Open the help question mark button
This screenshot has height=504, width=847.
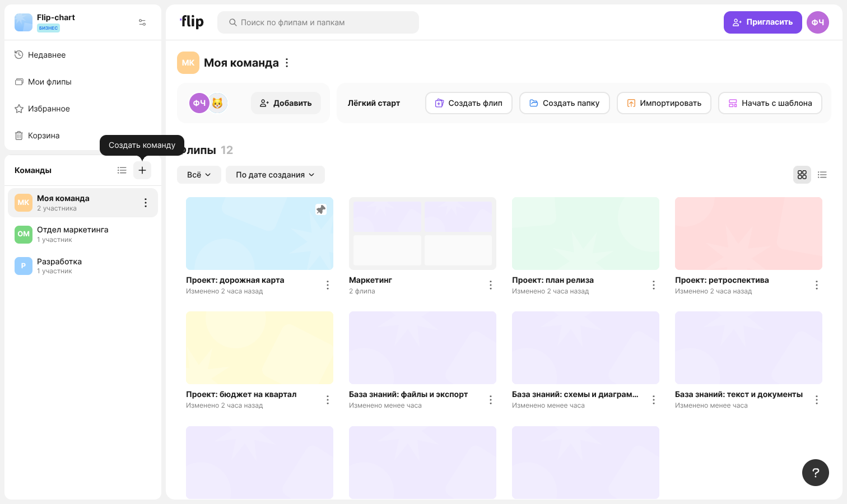(x=816, y=473)
